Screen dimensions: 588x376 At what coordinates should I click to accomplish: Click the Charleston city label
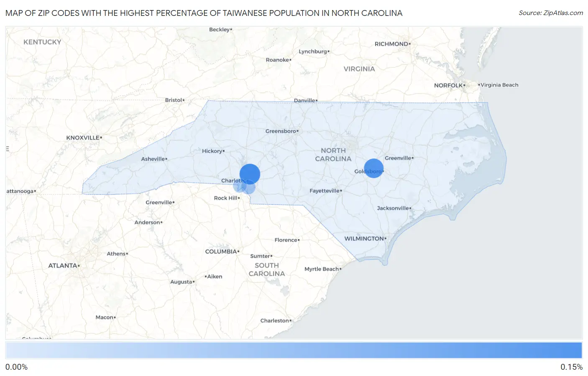[275, 320]
